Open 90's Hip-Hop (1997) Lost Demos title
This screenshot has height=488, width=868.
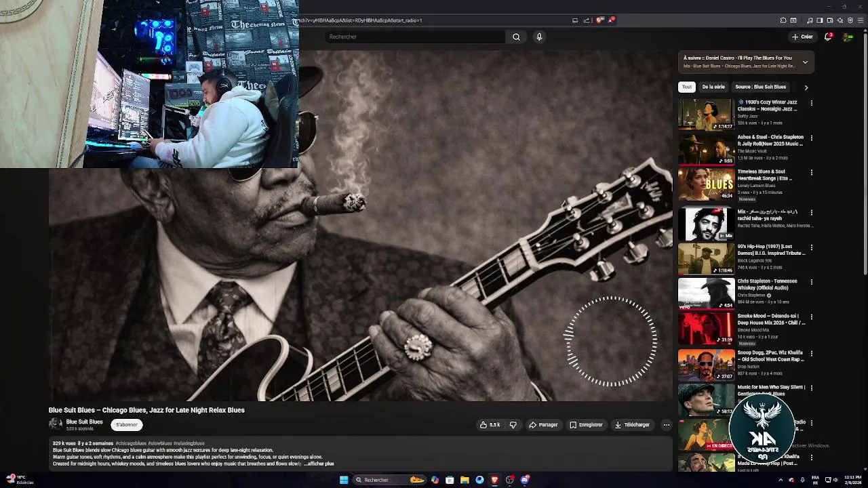(771, 249)
